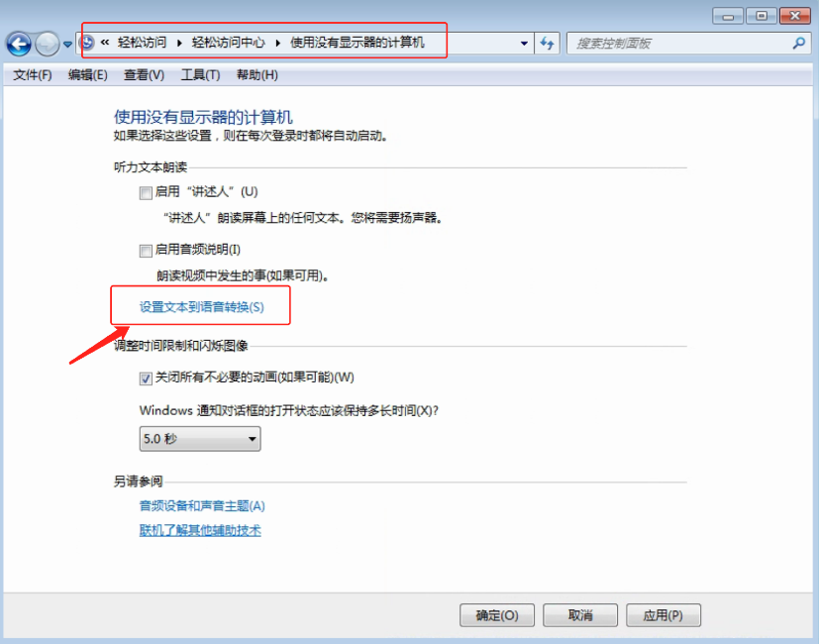
Task: Open 联机了解其他辅助技术 link
Action: point(200,530)
